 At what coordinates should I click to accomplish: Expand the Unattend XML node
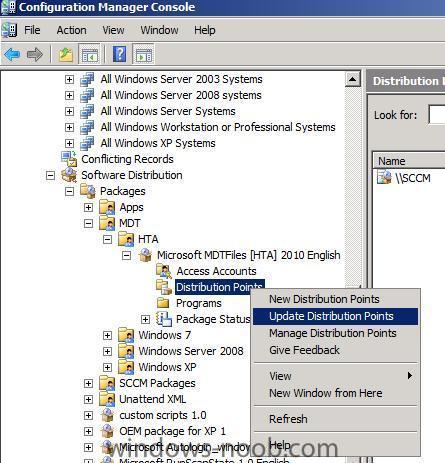click(x=88, y=399)
